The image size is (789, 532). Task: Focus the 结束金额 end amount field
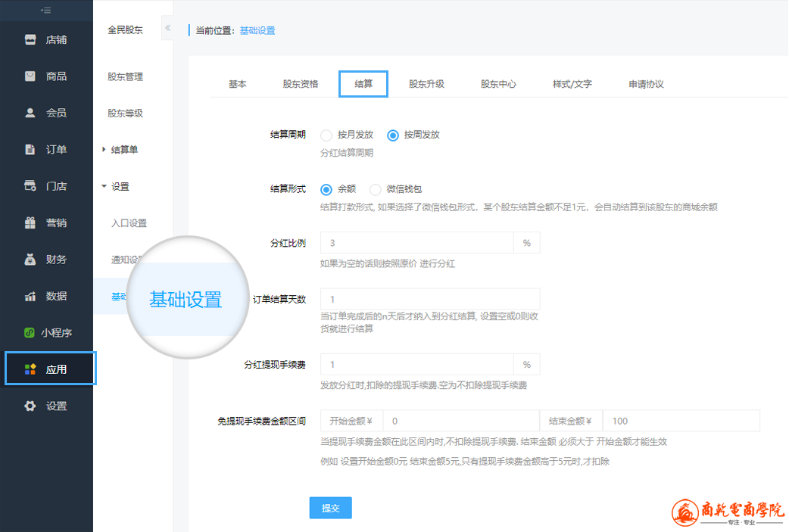pos(681,421)
